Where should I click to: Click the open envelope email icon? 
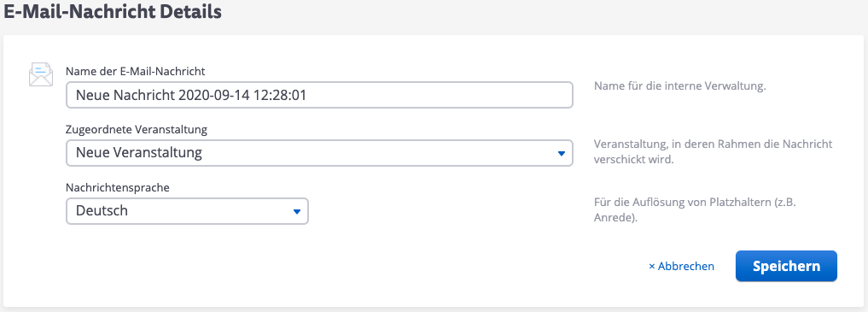tap(41, 74)
